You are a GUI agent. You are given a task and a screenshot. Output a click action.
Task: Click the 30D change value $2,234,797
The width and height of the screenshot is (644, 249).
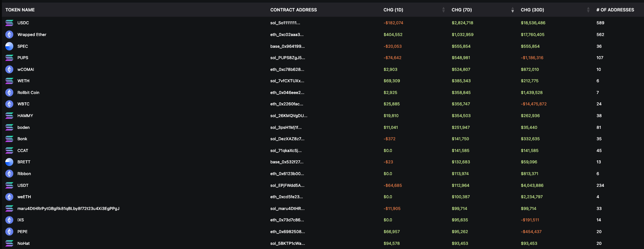coord(532,197)
